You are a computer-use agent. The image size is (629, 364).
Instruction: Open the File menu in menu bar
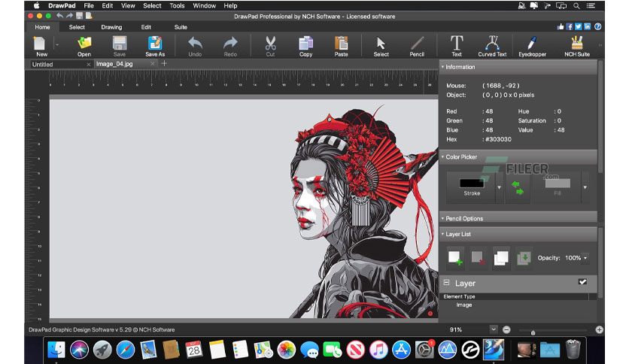(89, 5)
